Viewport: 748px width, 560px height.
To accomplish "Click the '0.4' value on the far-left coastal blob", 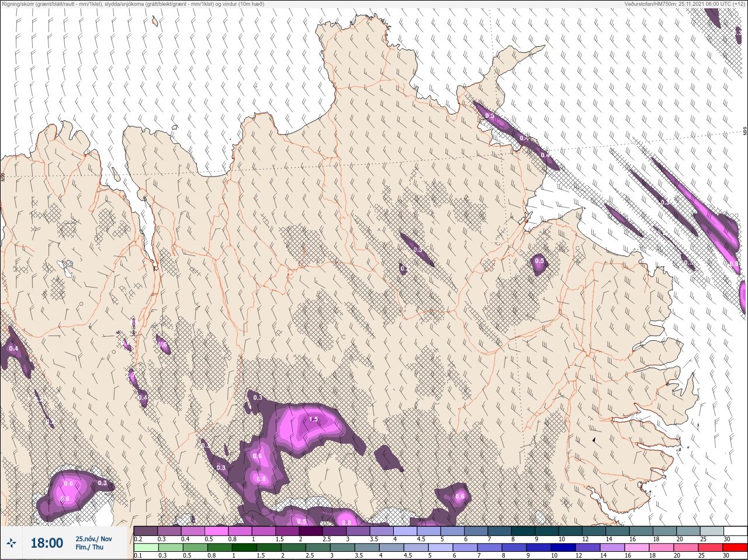I will (x=13, y=349).
